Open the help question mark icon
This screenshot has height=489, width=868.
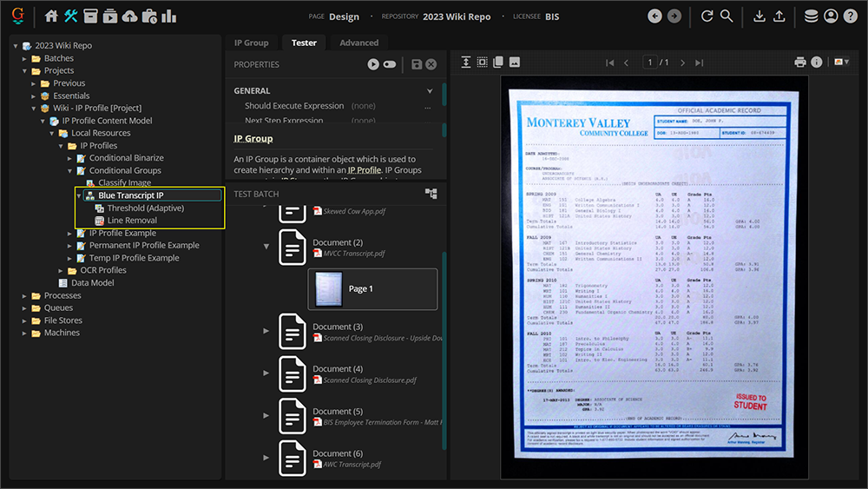[850, 16]
